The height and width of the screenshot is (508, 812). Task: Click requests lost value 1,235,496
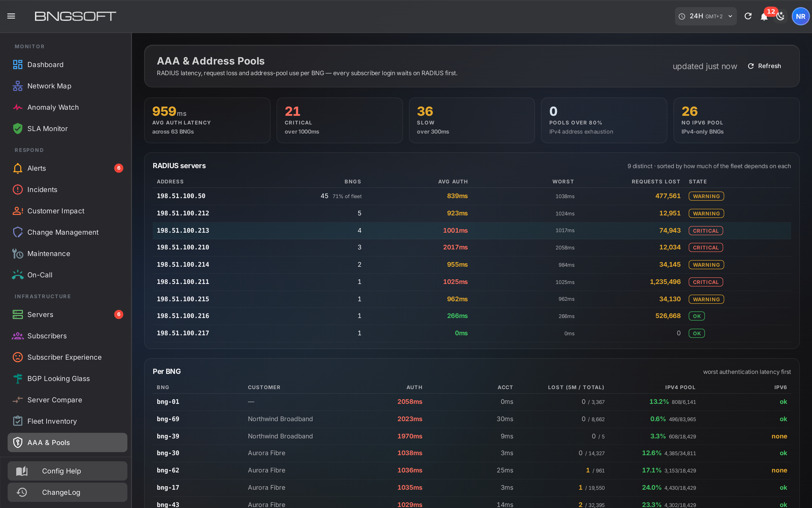(665, 282)
